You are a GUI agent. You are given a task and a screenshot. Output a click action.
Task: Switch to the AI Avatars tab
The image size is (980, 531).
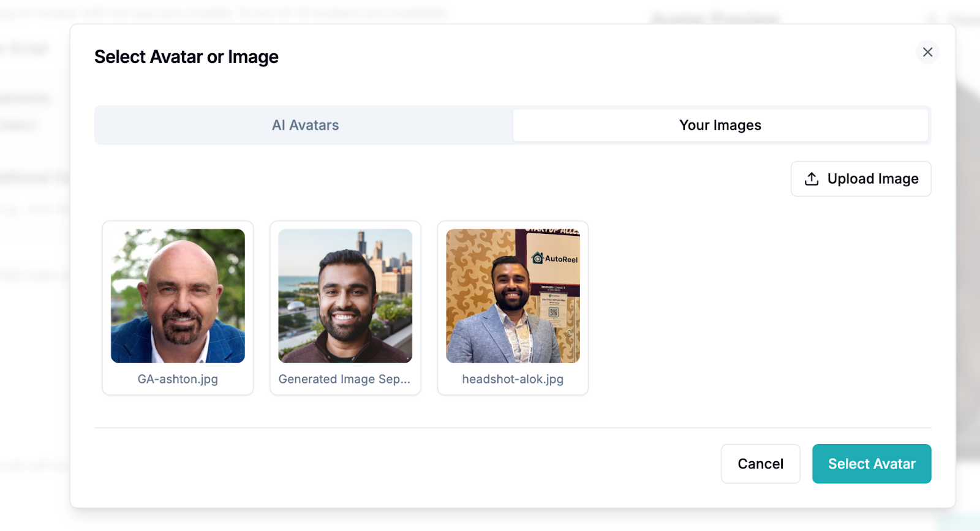click(305, 125)
